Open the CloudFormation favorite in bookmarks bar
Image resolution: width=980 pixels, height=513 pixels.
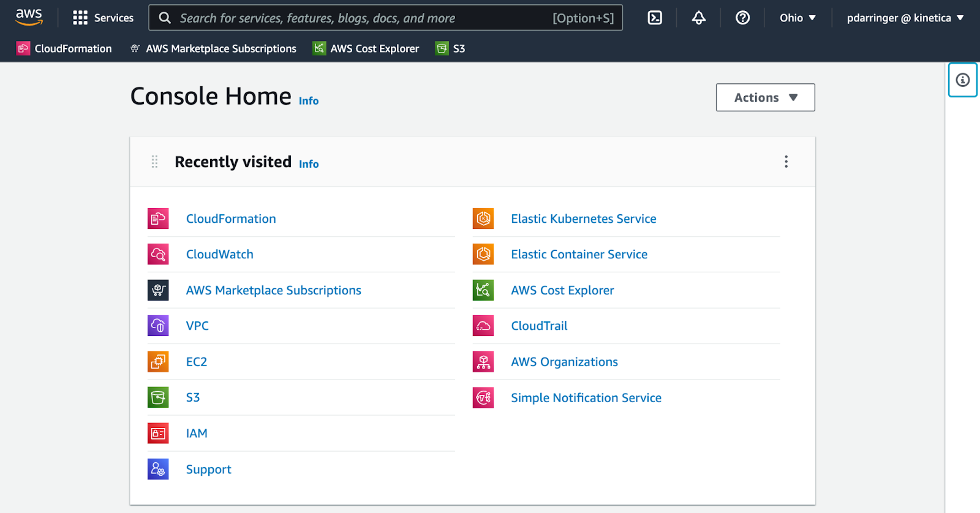pyautogui.click(x=64, y=48)
